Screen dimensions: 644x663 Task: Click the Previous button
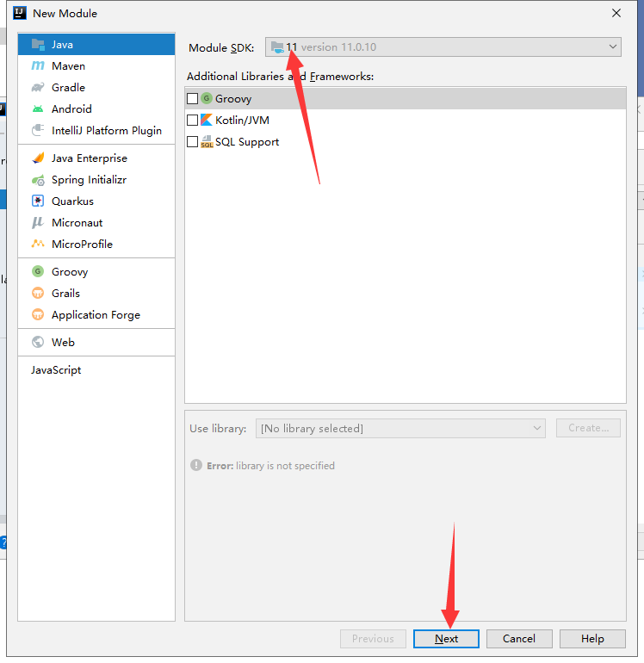(x=373, y=639)
